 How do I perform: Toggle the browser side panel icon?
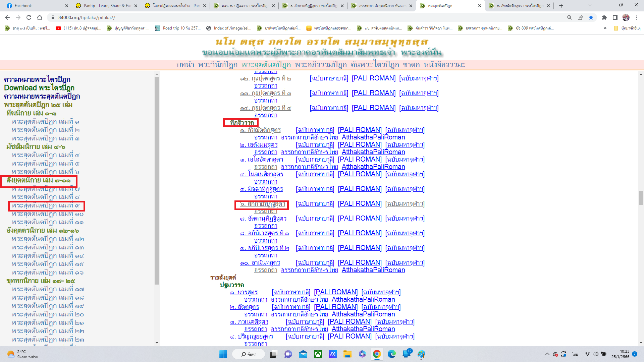coord(615,17)
